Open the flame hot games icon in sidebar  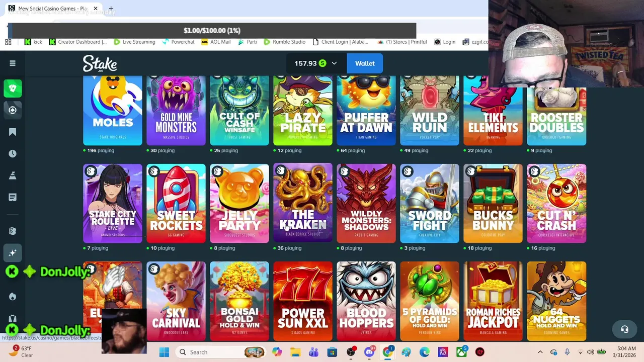(x=13, y=296)
